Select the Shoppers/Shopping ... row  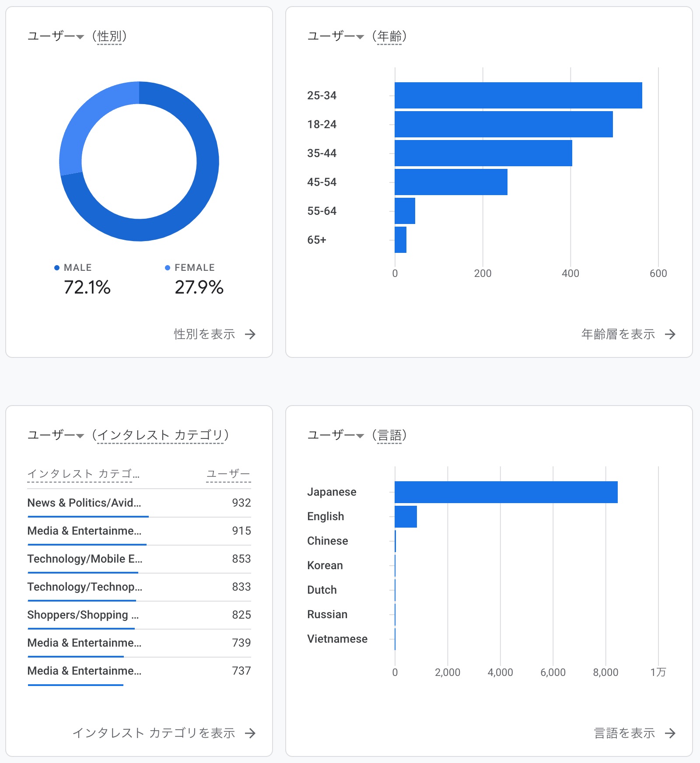click(x=139, y=615)
